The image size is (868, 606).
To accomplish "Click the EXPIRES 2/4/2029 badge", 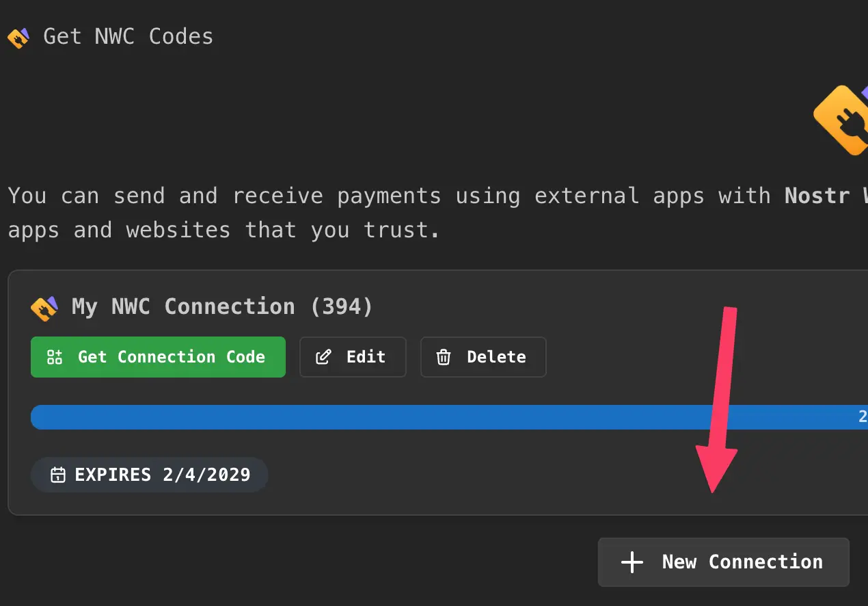I will (149, 474).
